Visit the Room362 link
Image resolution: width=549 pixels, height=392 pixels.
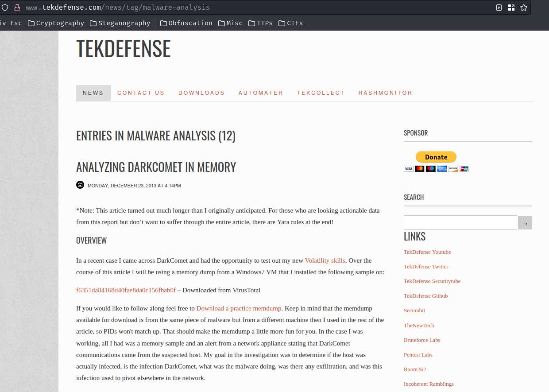(x=415, y=369)
